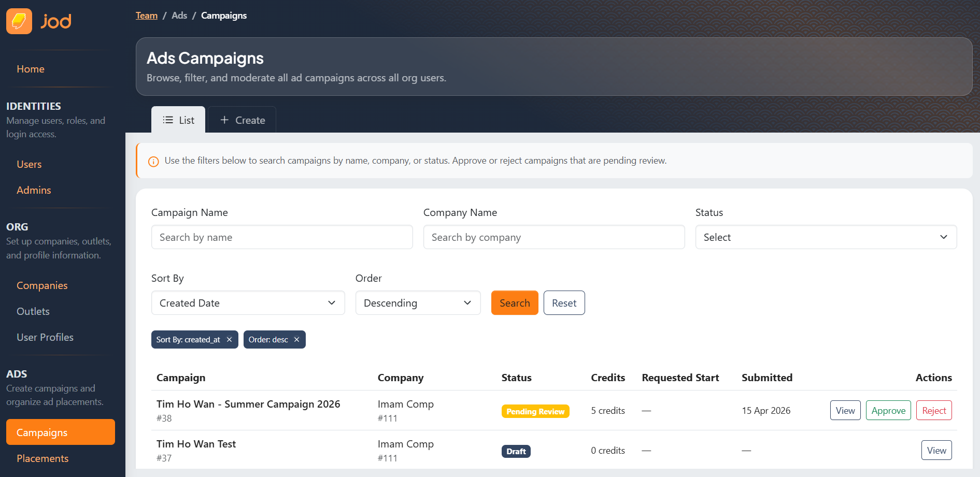Click the Requested Start column header
This screenshot has height=477, width=980.
pyautogui.click(x=680, y=378)
